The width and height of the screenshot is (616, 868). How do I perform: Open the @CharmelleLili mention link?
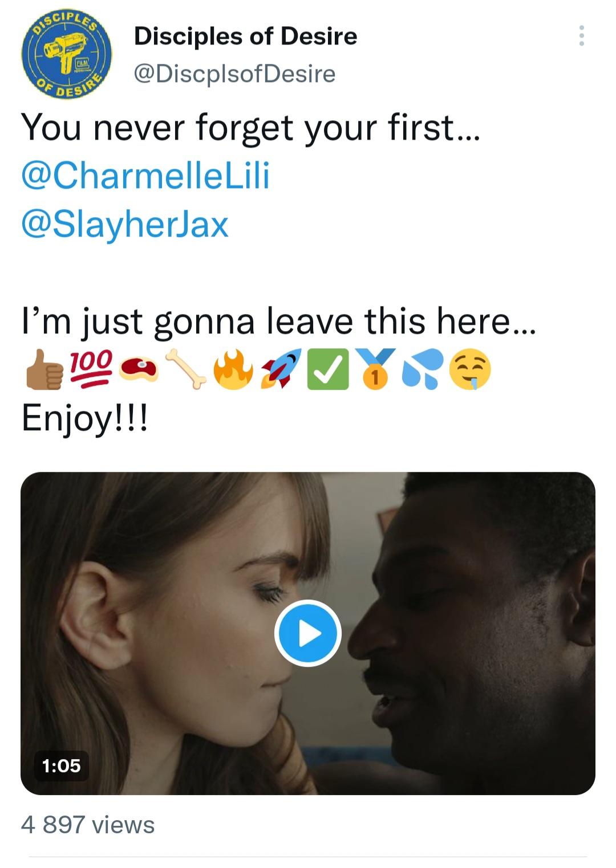pyautogui.click(x=145, y=175)
